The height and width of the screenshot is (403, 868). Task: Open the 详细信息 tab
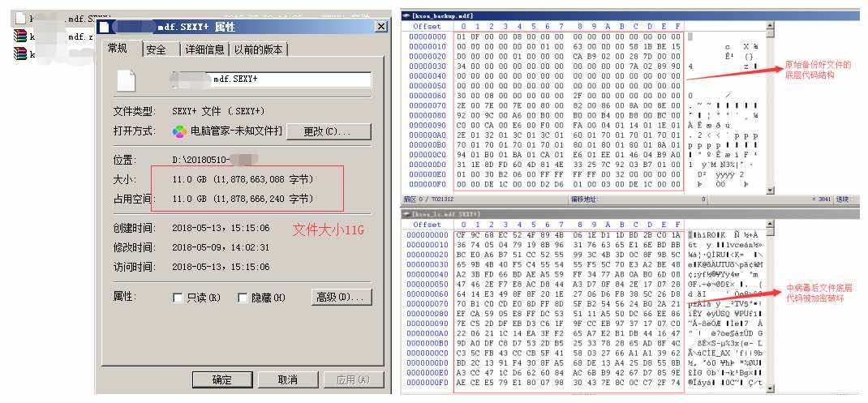tap(204, 49)
